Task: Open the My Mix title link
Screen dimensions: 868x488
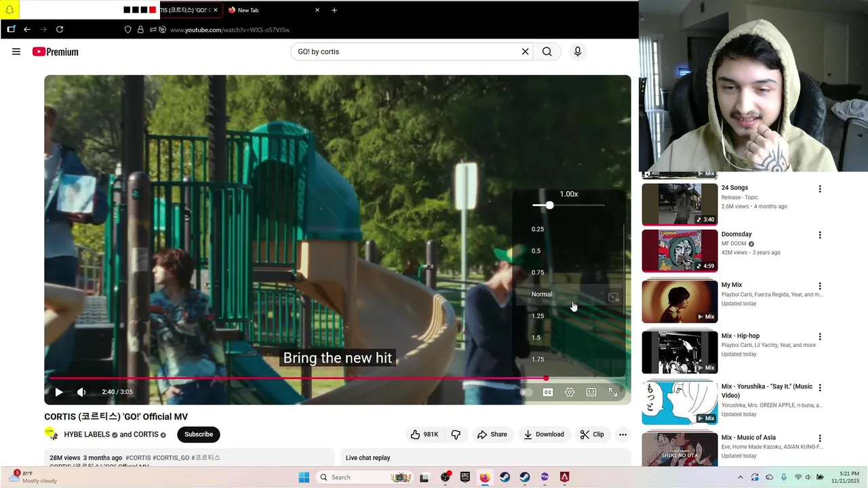Action: coord(732,285)
